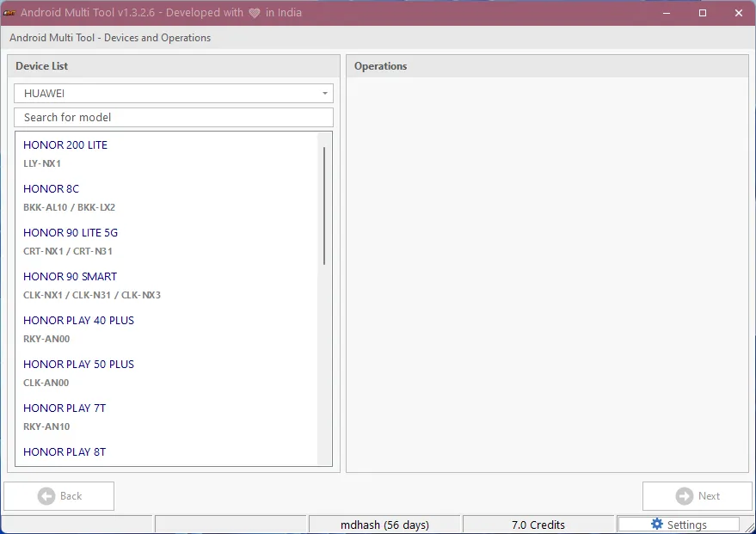The image size is (756, 534).
Task: Click model code LLY-NX1
Action: pyautogui.click(x=42, y=163)
